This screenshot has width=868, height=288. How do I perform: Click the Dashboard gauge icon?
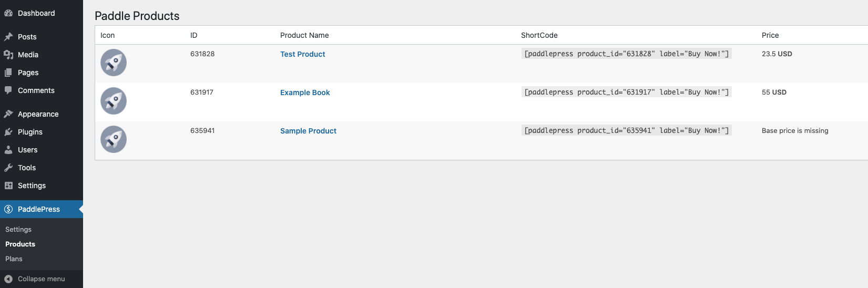click(x=8, y=13)
